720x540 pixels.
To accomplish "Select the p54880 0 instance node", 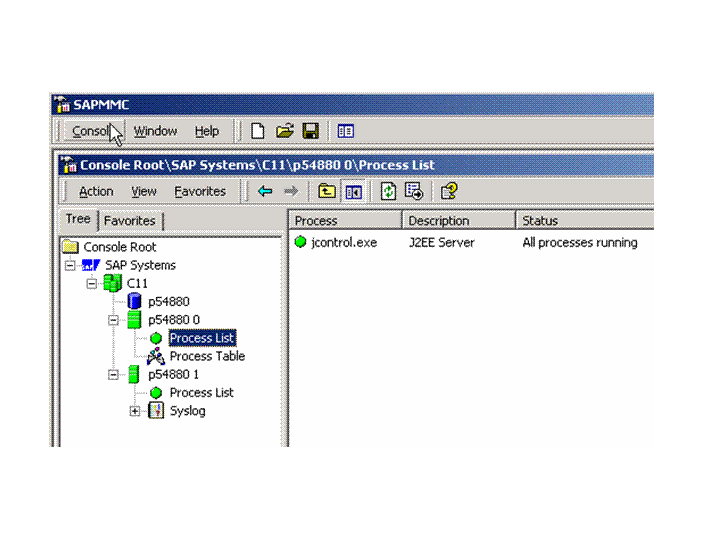I will (x=174, y=320).
